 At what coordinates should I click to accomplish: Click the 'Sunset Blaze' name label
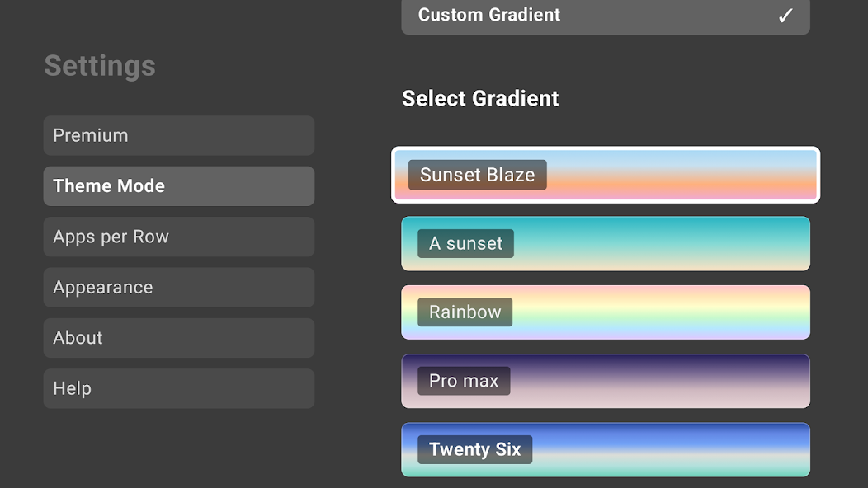[477, 175]
